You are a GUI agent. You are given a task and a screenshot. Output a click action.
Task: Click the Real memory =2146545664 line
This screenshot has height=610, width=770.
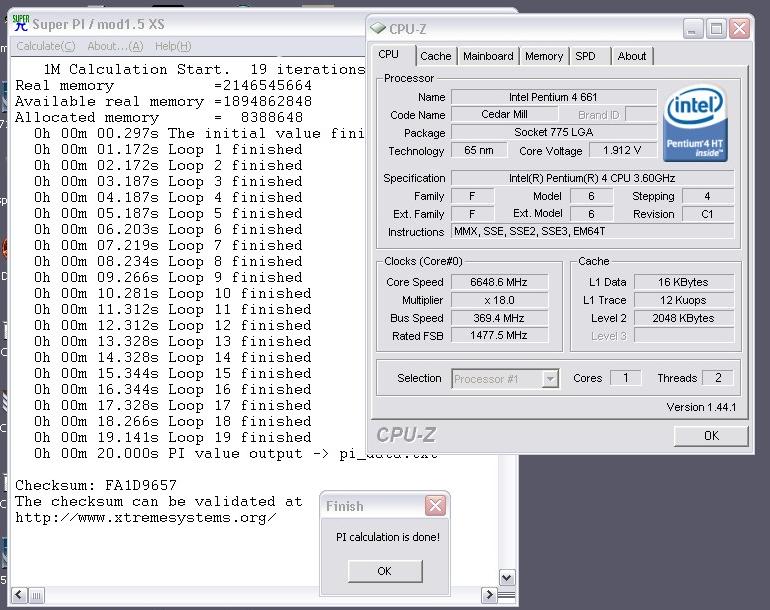[x=164, y=85]
